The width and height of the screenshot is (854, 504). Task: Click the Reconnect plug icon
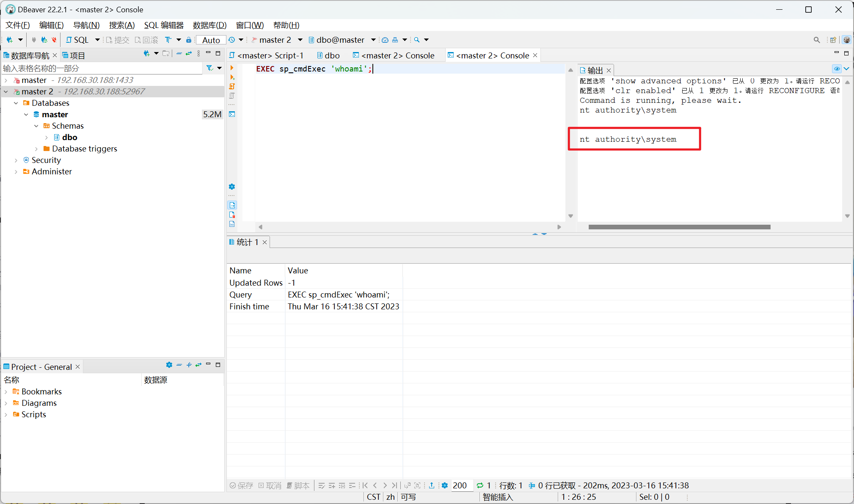44,40
